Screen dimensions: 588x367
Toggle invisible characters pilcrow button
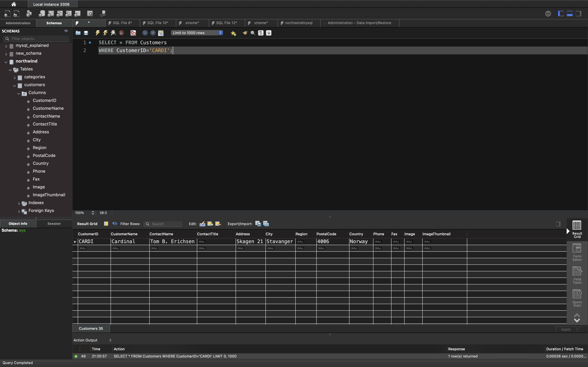point(261,33)
